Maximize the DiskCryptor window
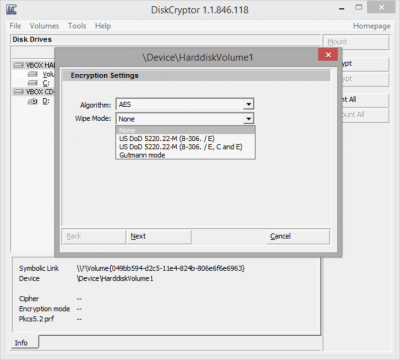This screenshot has width=400, height=360. [359, 7]
